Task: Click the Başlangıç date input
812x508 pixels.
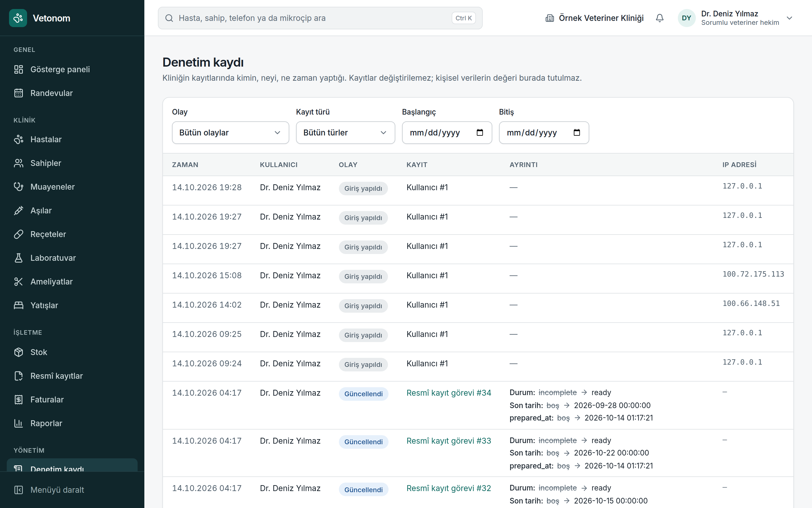Action: (x=447, y=132)
